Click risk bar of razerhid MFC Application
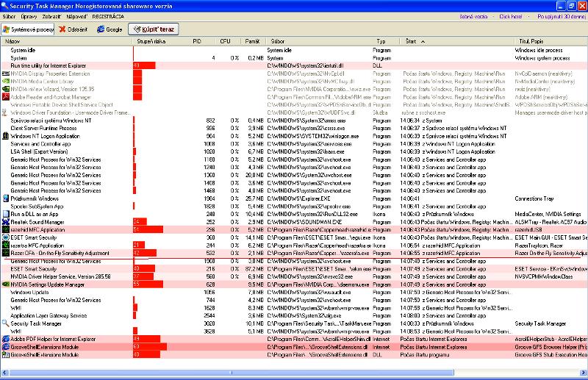588x380 pixels. pos(148,229)
